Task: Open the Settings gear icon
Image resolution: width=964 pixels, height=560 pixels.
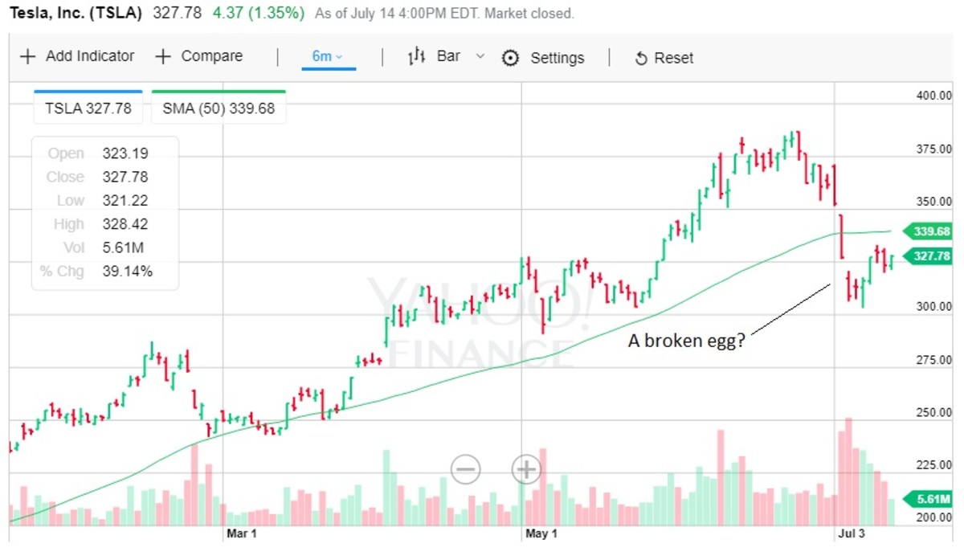Action: click(x=510, y=58)
